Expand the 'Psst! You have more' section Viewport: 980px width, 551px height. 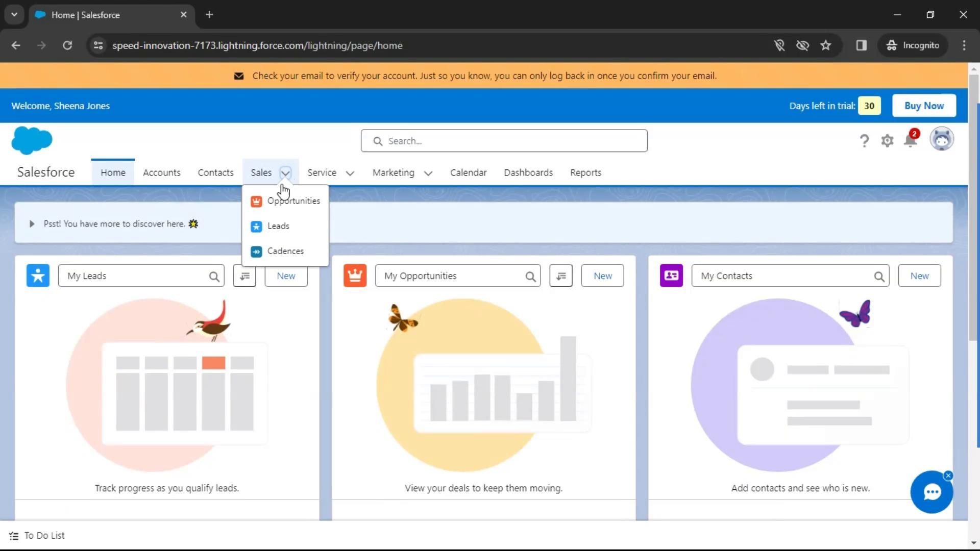coord(32,224)
